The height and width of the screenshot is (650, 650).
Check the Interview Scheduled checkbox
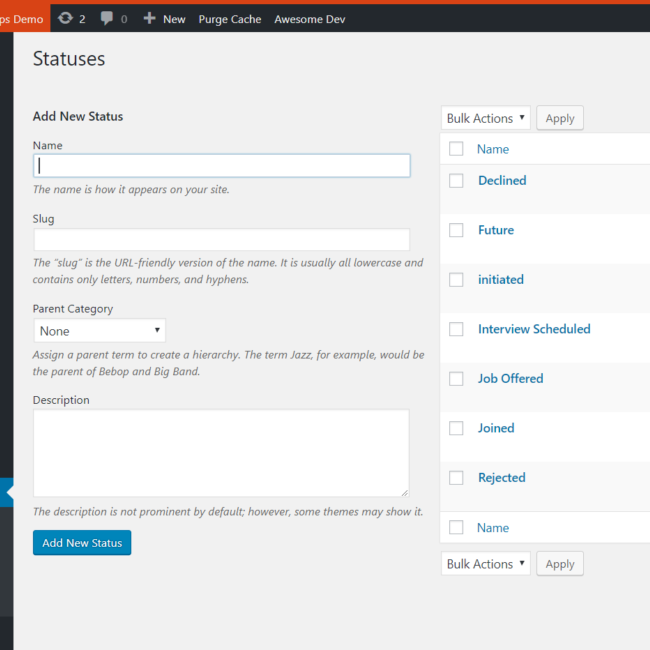(456, 329)
